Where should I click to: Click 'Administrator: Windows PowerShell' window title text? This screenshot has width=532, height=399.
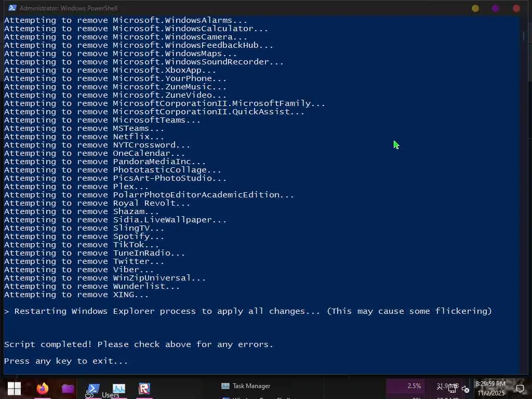click(69, 8)
